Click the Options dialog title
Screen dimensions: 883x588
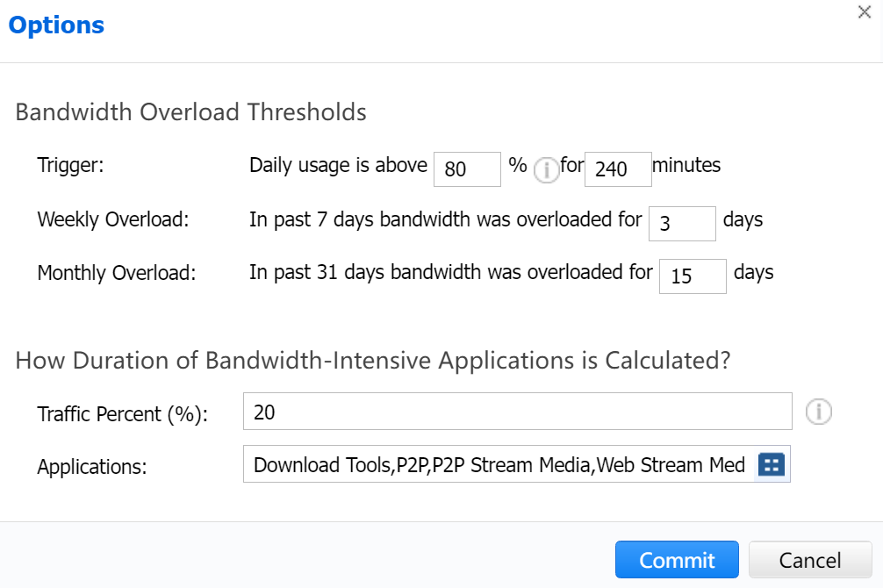(x=56, y=25)
